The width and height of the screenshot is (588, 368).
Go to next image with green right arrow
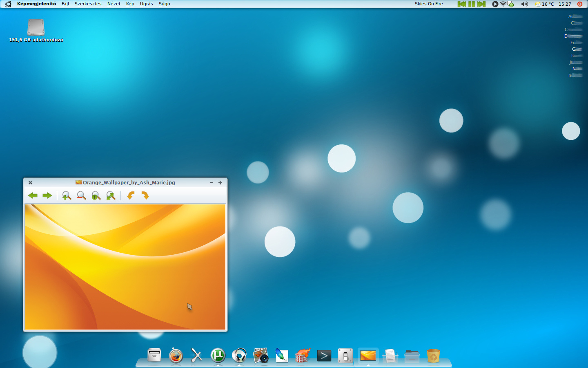coord(47,195)
